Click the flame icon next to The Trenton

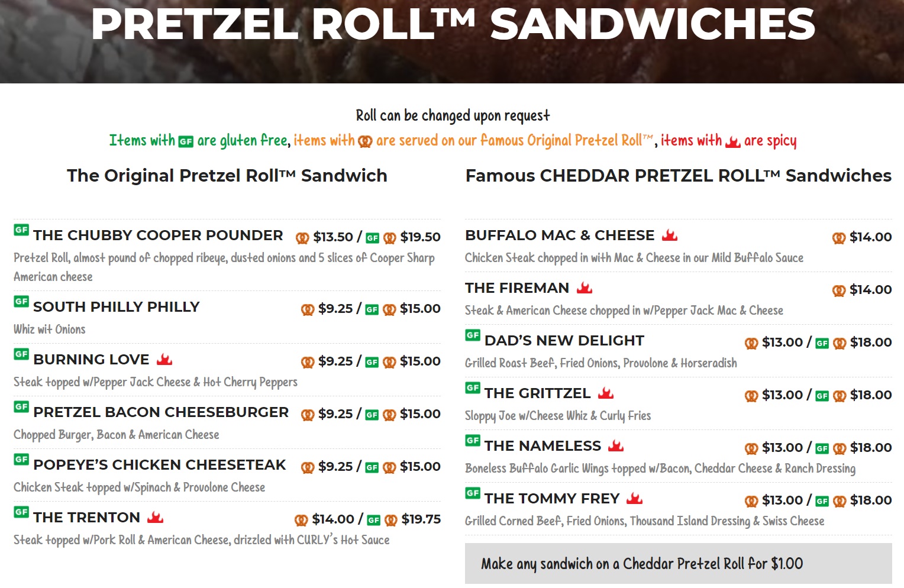[156, 517]
